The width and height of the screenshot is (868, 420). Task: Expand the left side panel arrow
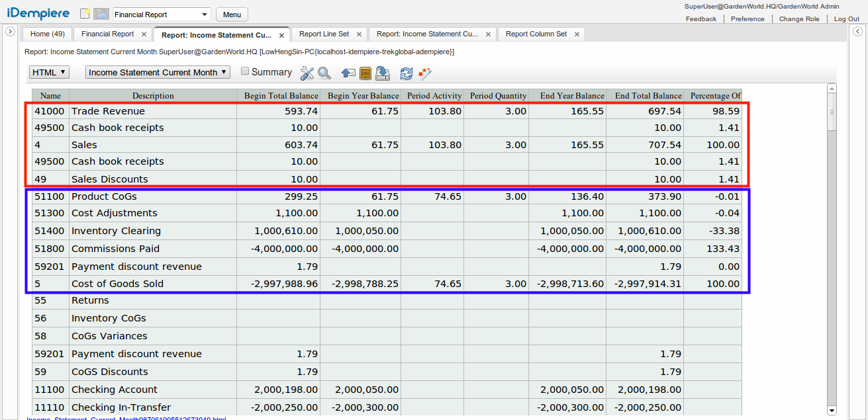[10, 30]
